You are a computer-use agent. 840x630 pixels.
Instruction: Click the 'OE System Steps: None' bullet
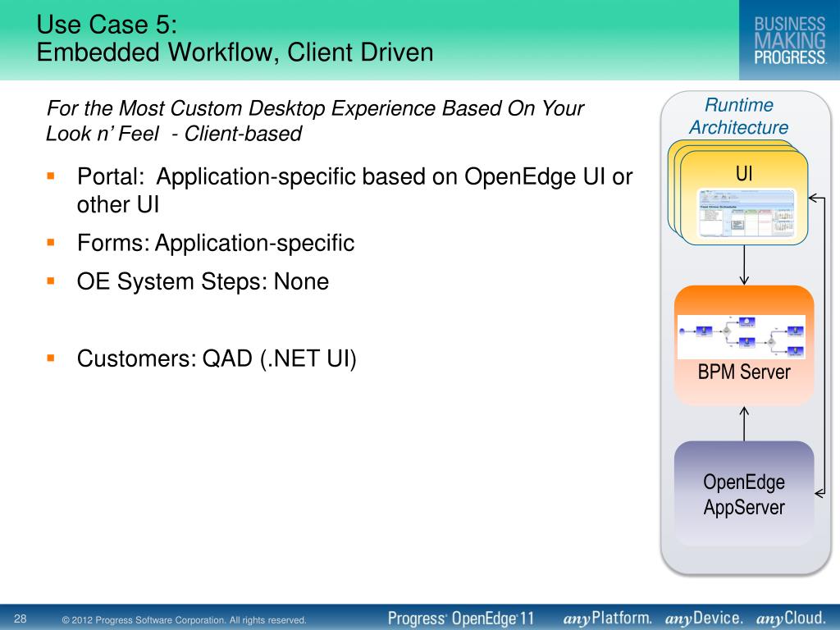pos(203,282)
